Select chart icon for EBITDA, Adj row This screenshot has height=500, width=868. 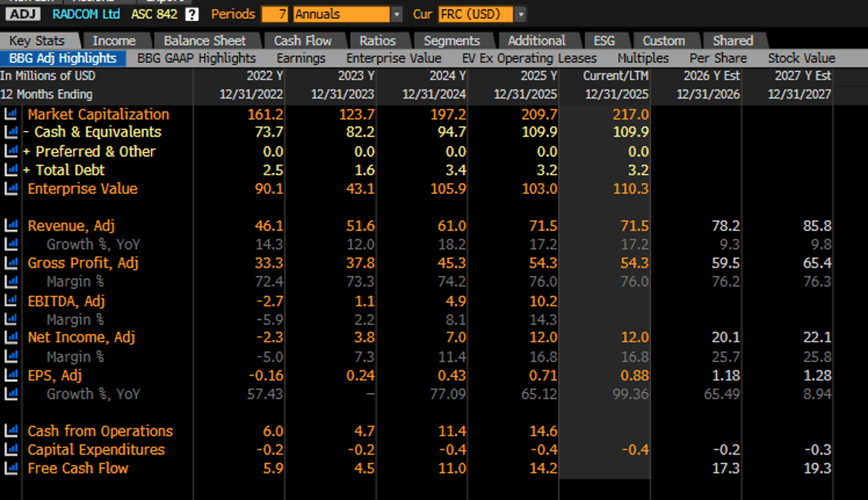11,301
